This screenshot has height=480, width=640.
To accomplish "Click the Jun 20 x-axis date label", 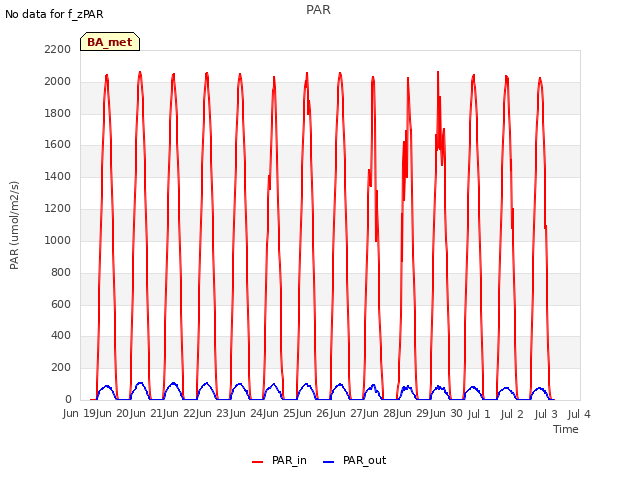I will tap(113, 413).
